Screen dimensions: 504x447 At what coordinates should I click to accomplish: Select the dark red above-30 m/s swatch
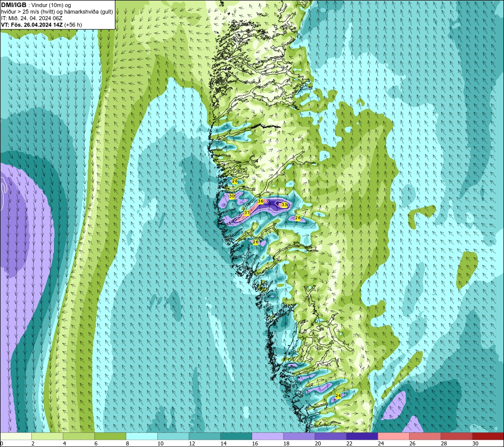(488, 436)
